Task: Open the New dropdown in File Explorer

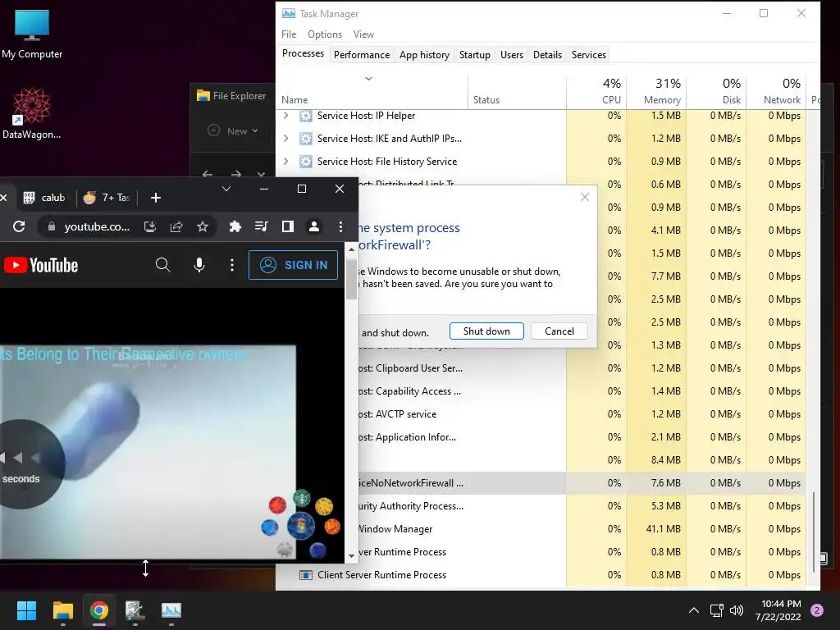Action: (233, 130)
